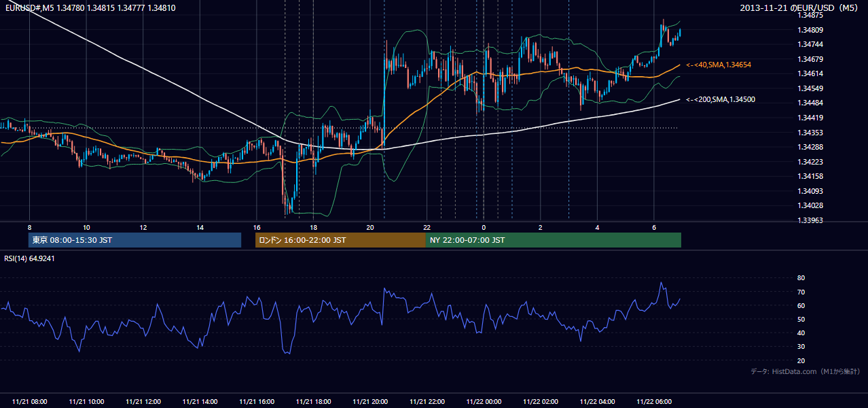The height and width of the screenshot is (408, 868).
Task: Click the 40 SMA 1.34654 label
Action: [719, 65]
